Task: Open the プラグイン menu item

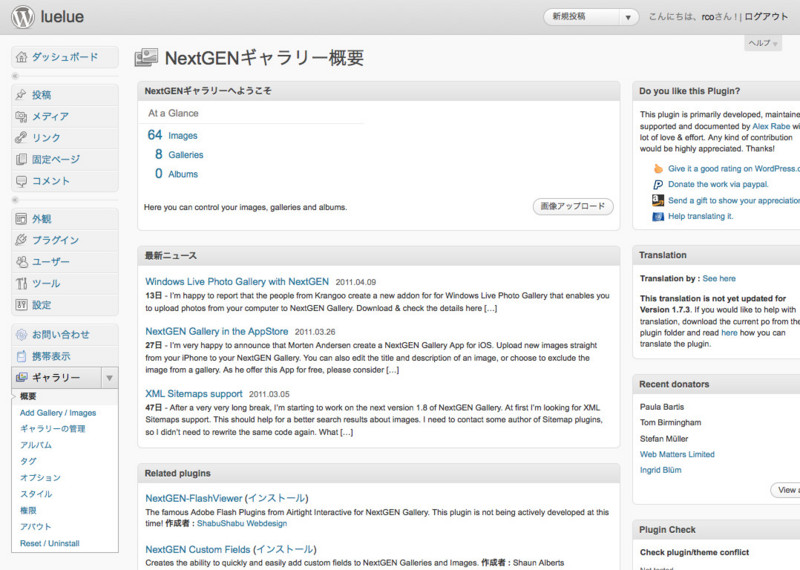Action: coord(64,240)
